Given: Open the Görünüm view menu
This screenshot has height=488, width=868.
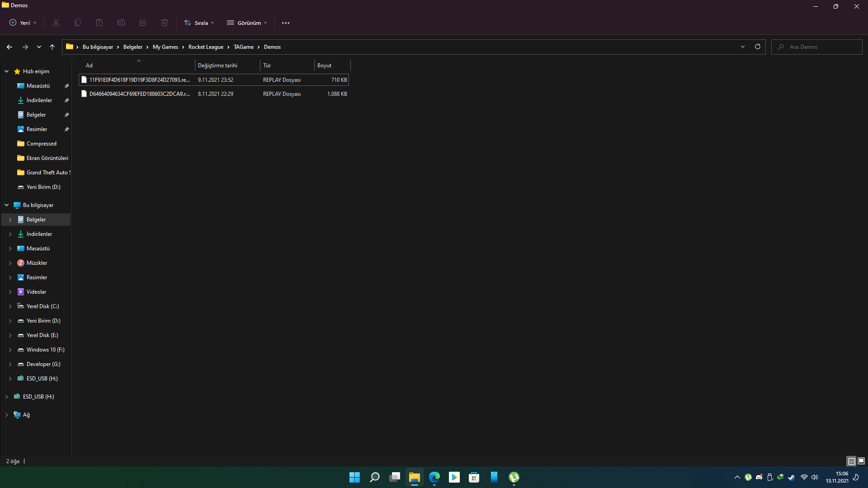Looking at the screenshot, I should [247, 23].
